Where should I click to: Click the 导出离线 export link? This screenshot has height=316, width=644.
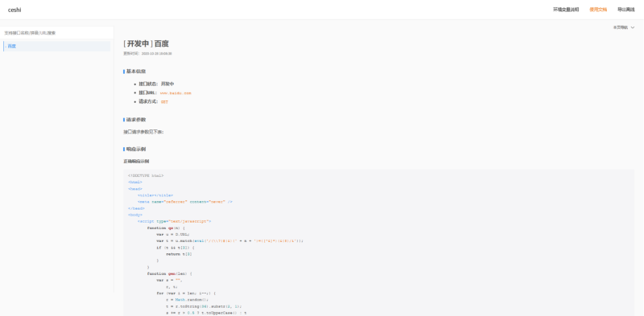click(626, 10)
